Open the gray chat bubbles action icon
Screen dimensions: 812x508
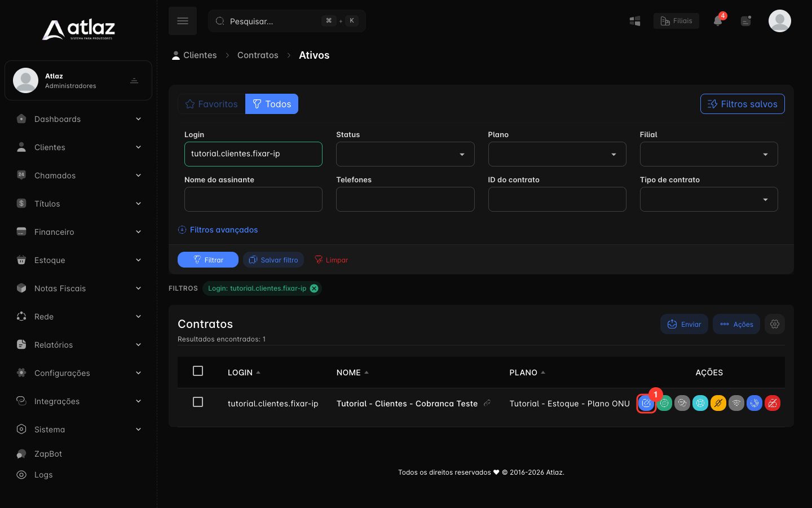point(682,404)
